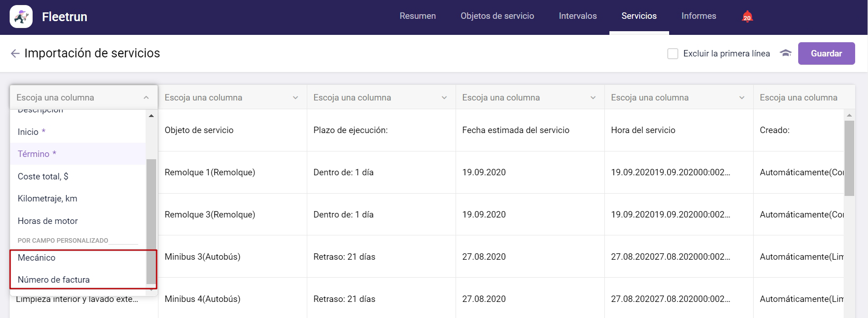Click Dentro de: 1 día in Remolque 3 row
The image size is (868, 318).
381,214
